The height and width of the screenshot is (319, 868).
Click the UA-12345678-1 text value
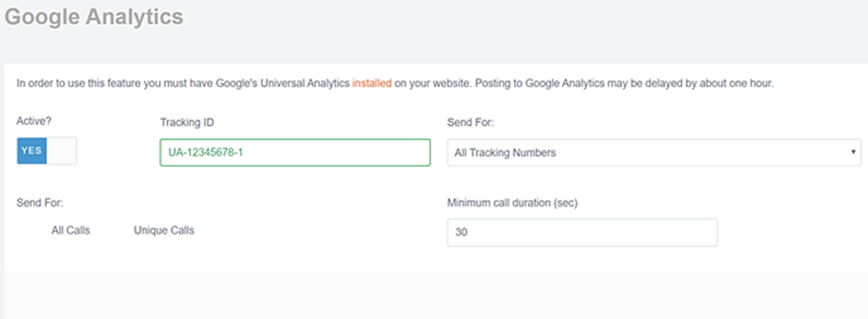(x=206, y=153)
